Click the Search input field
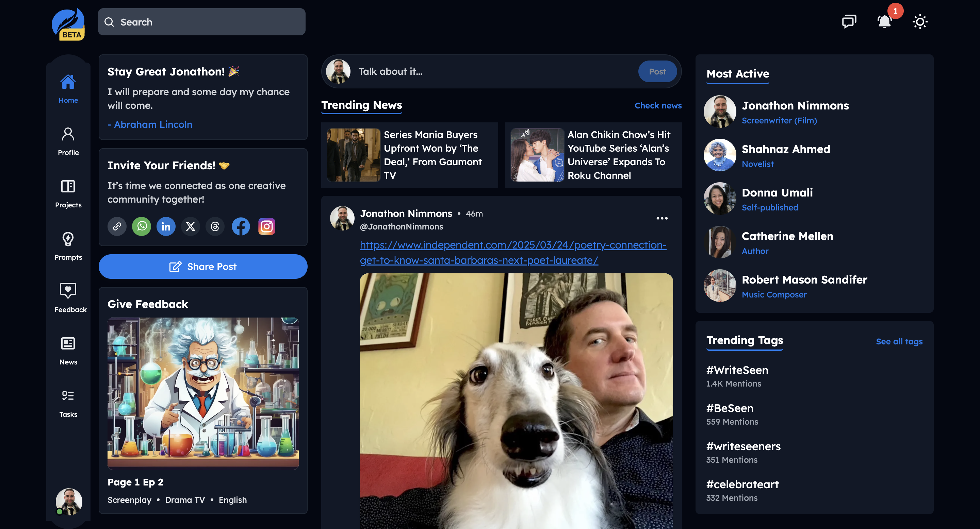 (202, 22)
